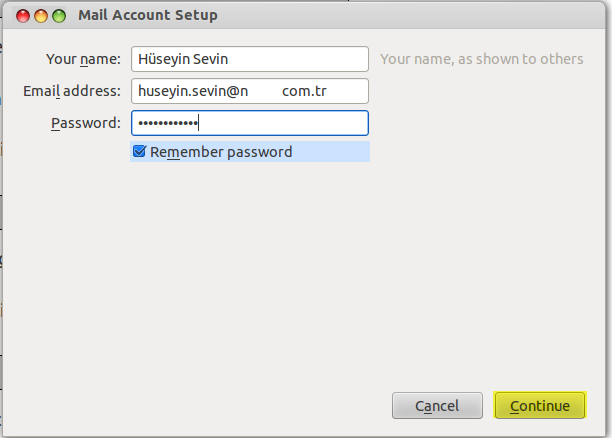612x438 pixels.
Task: Select the 'Email address:' label
Action: (x=72, y=91)
